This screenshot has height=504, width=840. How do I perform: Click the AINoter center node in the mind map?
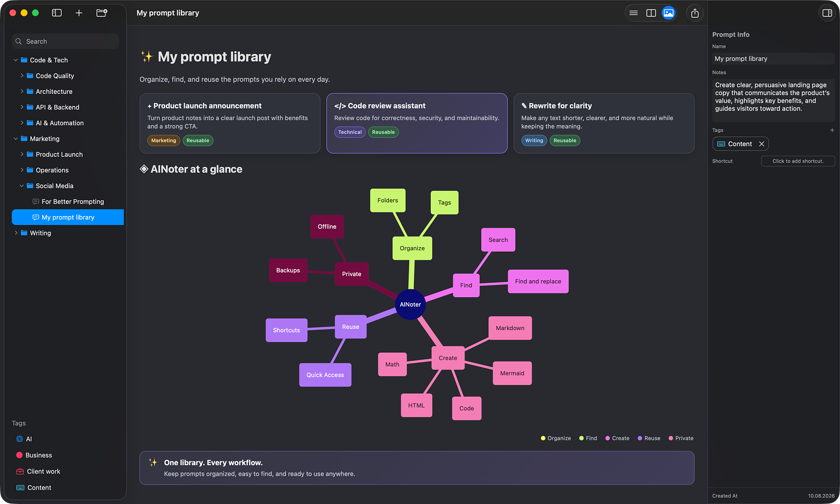[x=410, y=304]
